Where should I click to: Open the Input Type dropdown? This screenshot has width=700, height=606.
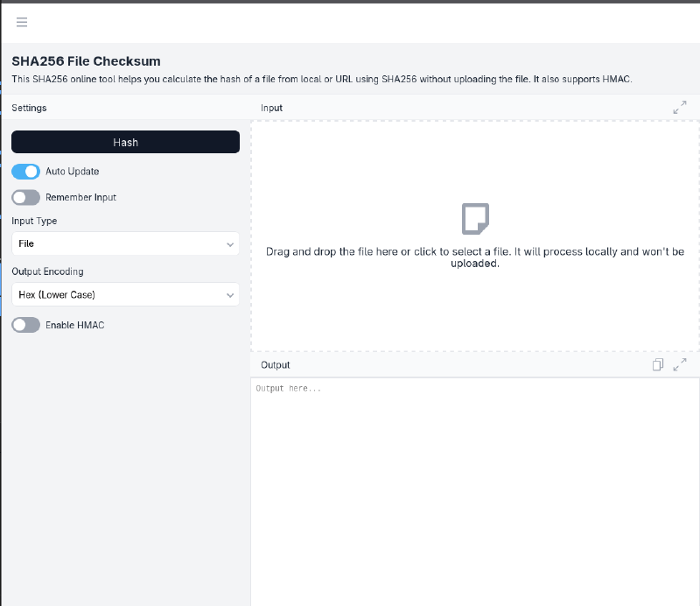[125, 243]
